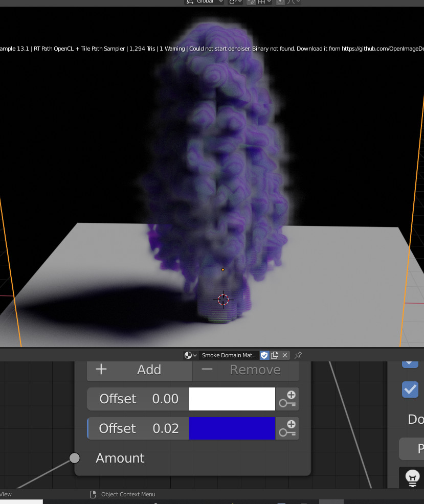This screenshot has width=424, height=504.
Task: Click the blue color swatch
Action: click(232, 428)
